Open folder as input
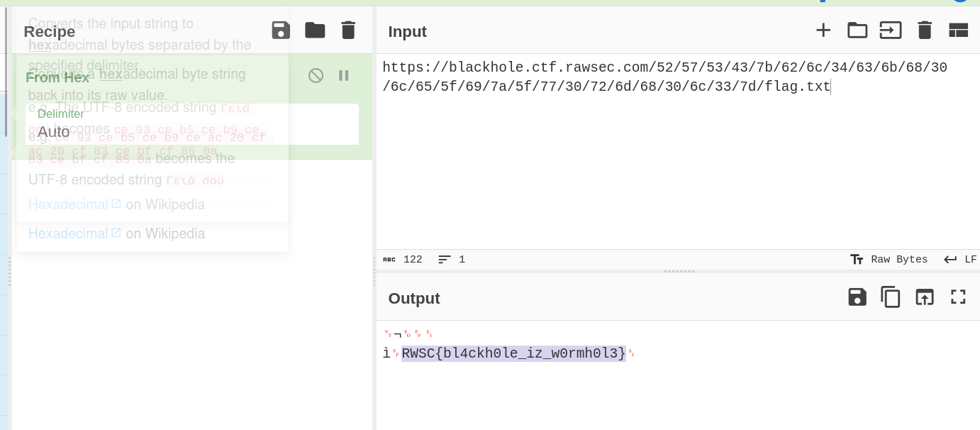 (x=857, y=30)
